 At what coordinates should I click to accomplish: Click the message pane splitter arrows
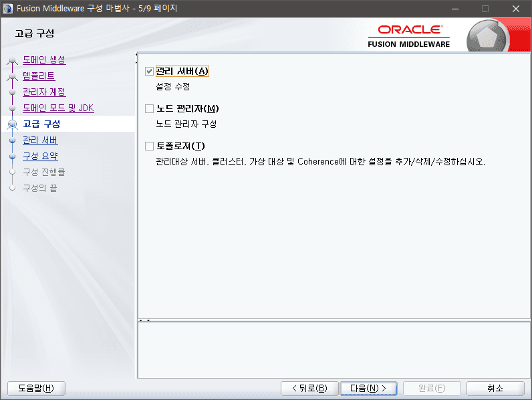144,320
